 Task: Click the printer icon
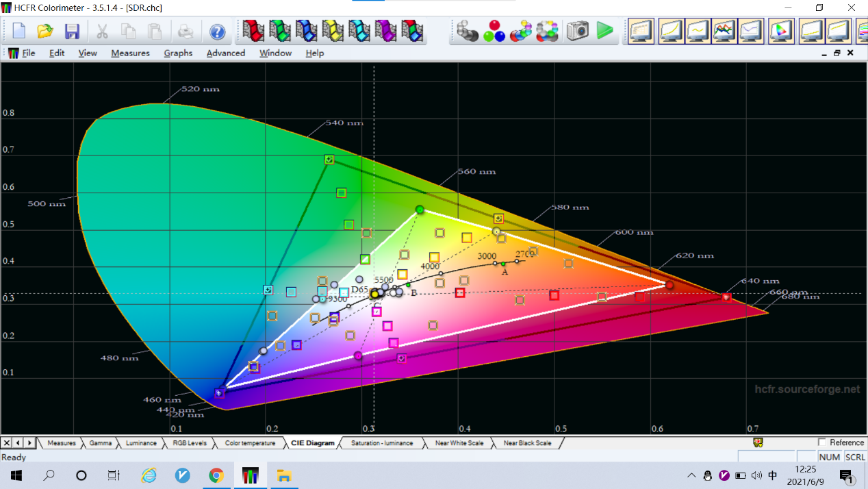(x=186, y=31)
